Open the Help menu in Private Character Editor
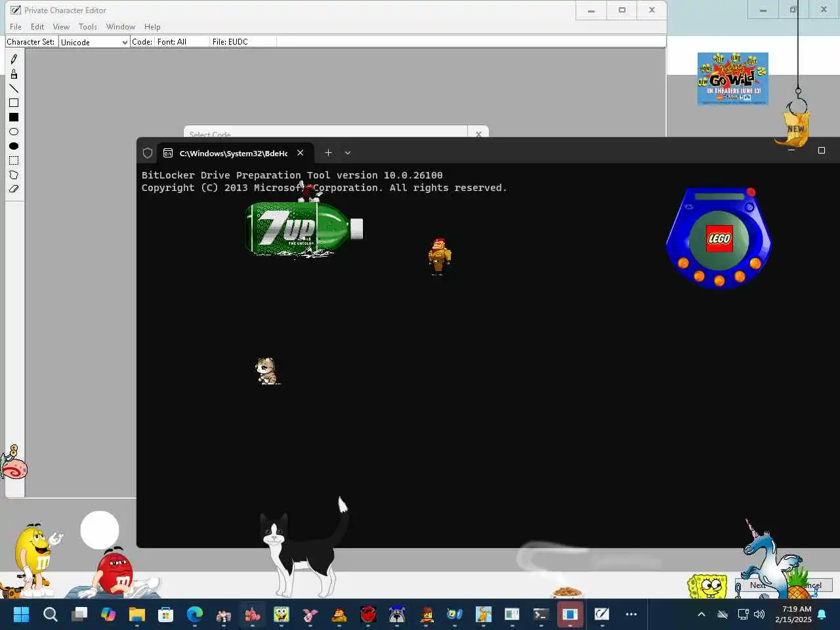This screenshot has width=840, height=630. point(152,27)
